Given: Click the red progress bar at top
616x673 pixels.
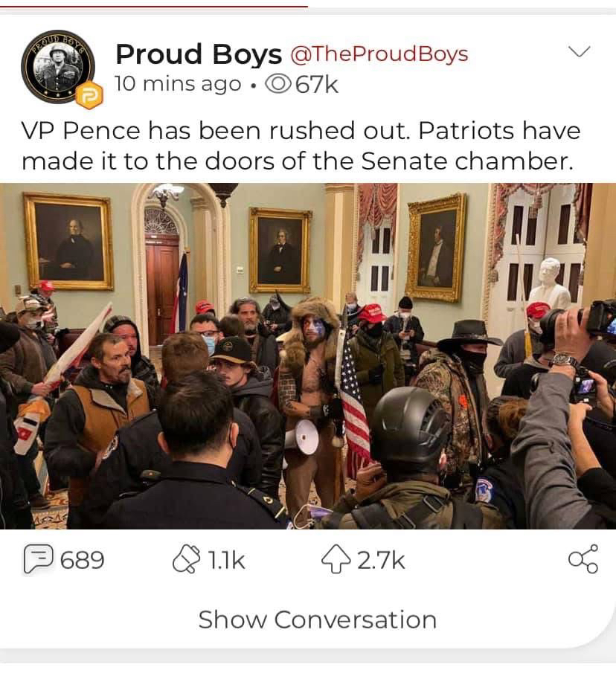Looking at the screenshot, I should tap(154, 6).
